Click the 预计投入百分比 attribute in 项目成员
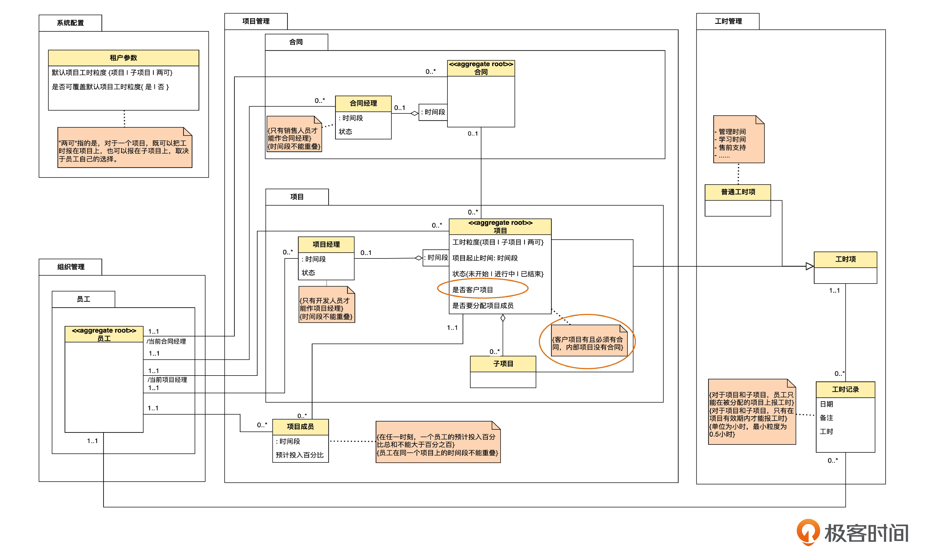This screenshot has width=925, height=560. 300,455
